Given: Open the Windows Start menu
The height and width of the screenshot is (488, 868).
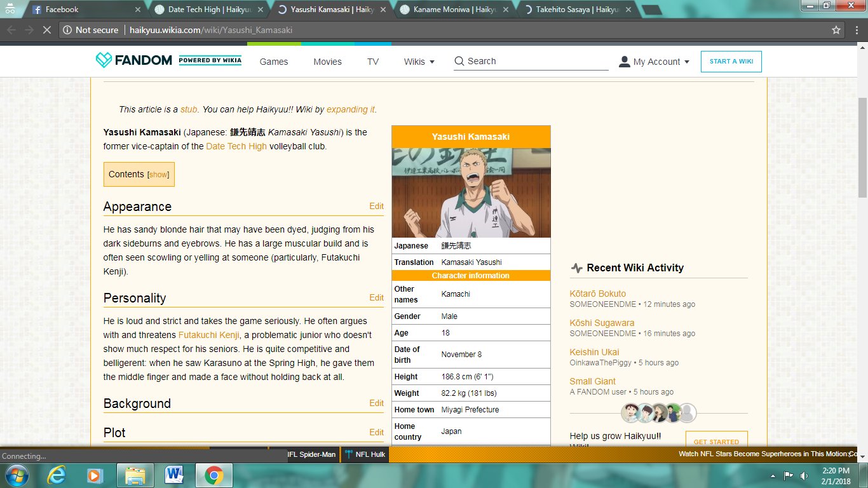Looking at the screenshot, I should (16, 475).
